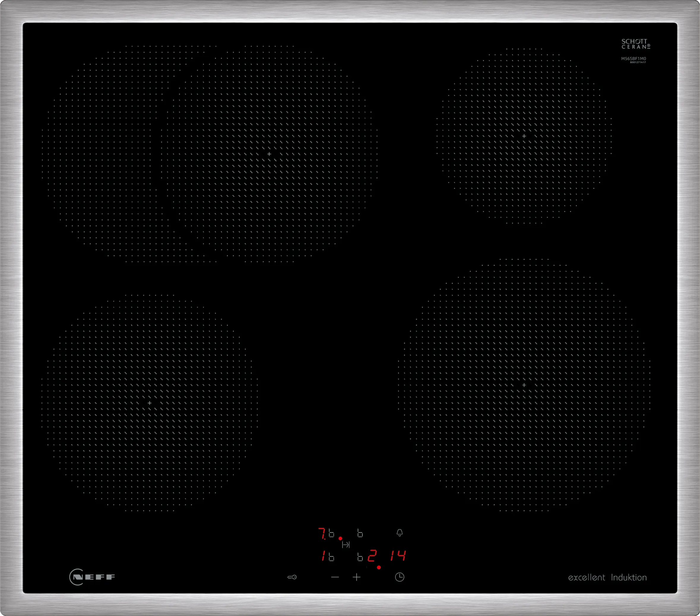This screenshot has height=616, width=700.
Task: Tap the bell kitchen-alarm icon
Action: (399, 533)
